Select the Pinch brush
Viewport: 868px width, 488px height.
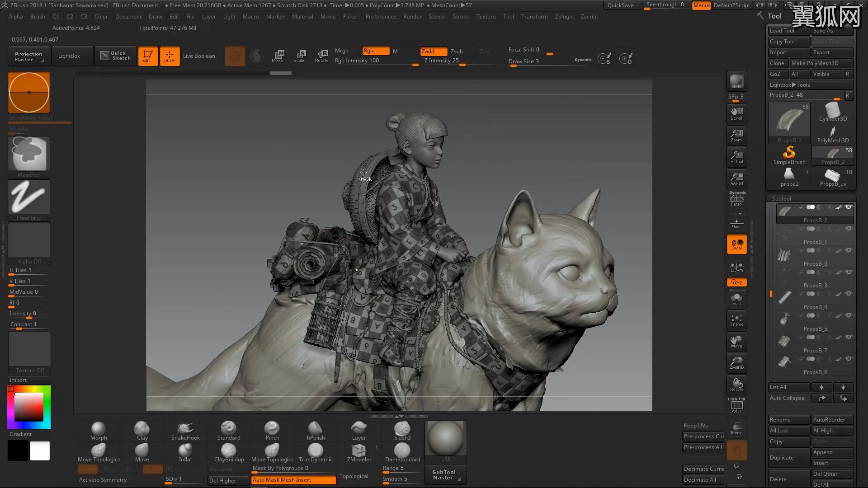(x=272, y=431)
